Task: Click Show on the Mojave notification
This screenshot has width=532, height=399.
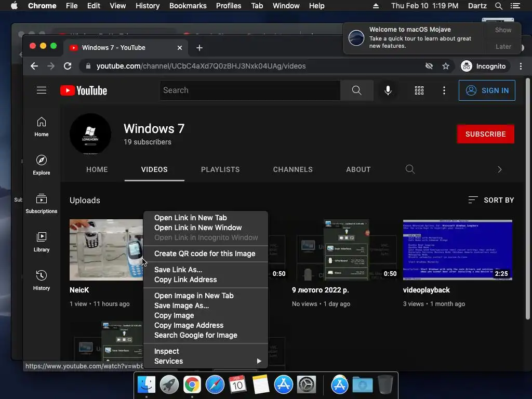Action: pos(503,30)
